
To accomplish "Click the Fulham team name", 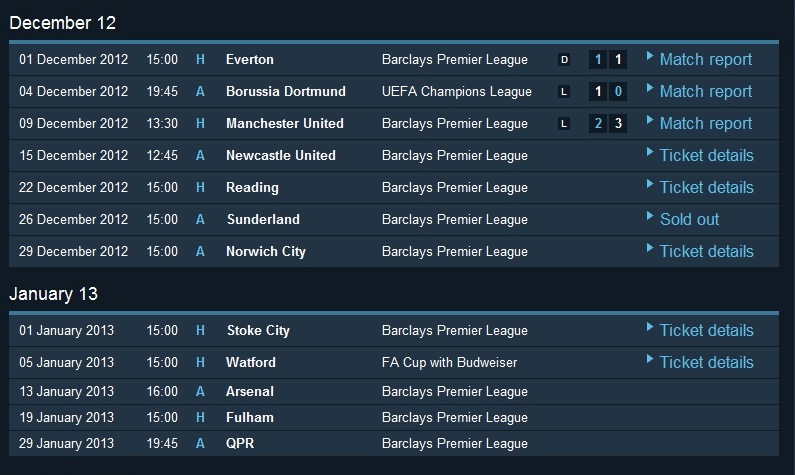I will [x=249, y=417].
